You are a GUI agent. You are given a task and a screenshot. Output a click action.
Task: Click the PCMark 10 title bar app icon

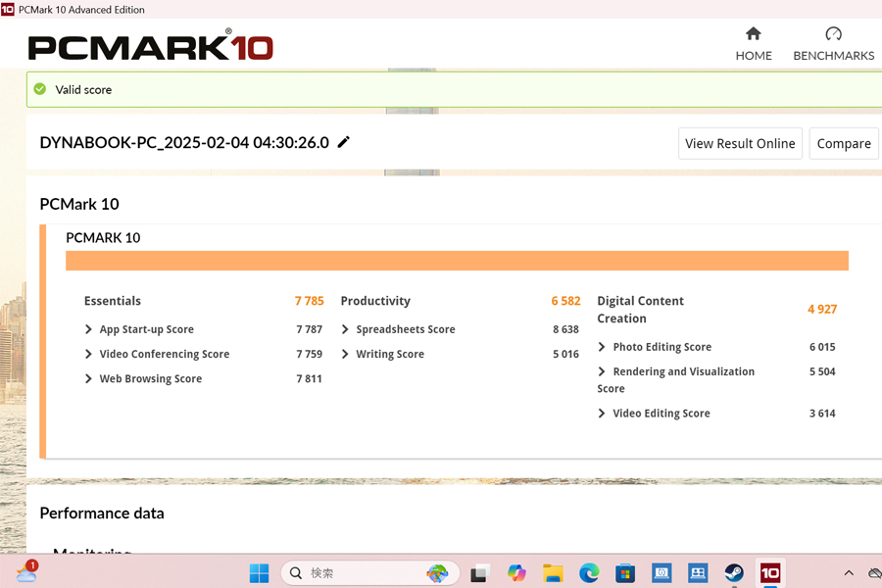pos(7,9)
